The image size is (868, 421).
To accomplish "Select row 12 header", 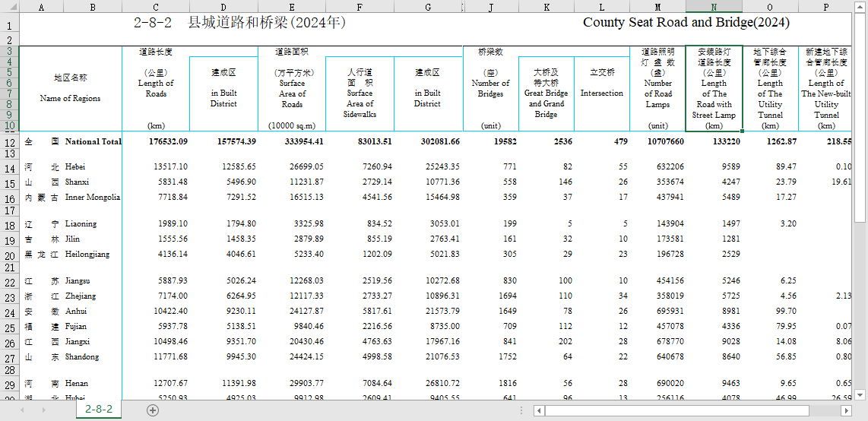I will pos(9,141).
